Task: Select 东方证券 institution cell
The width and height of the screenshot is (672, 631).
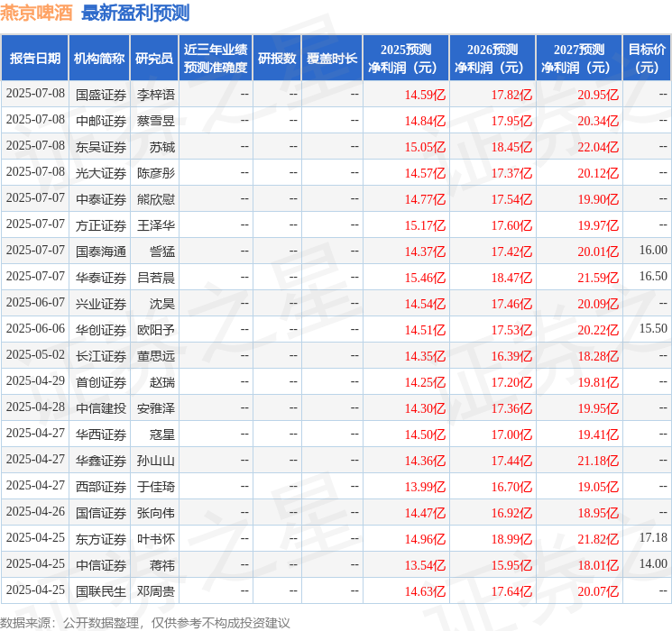Action: tap(101, 539)
